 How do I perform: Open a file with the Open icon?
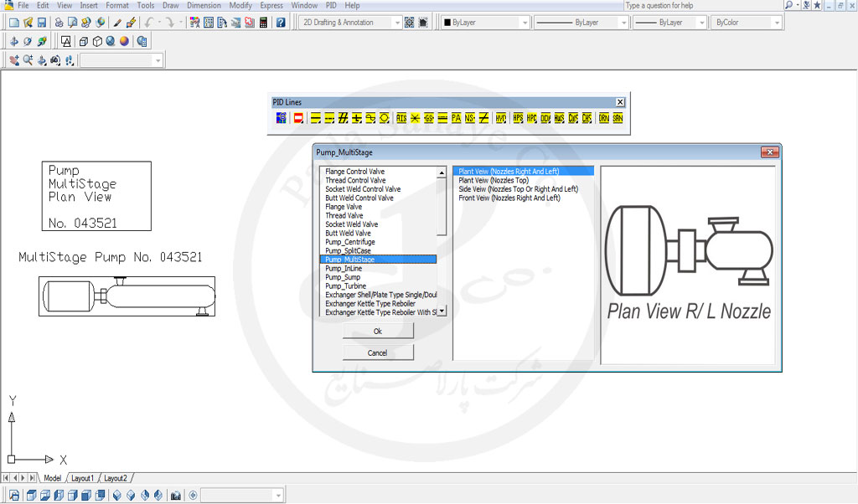pos(28,23)
